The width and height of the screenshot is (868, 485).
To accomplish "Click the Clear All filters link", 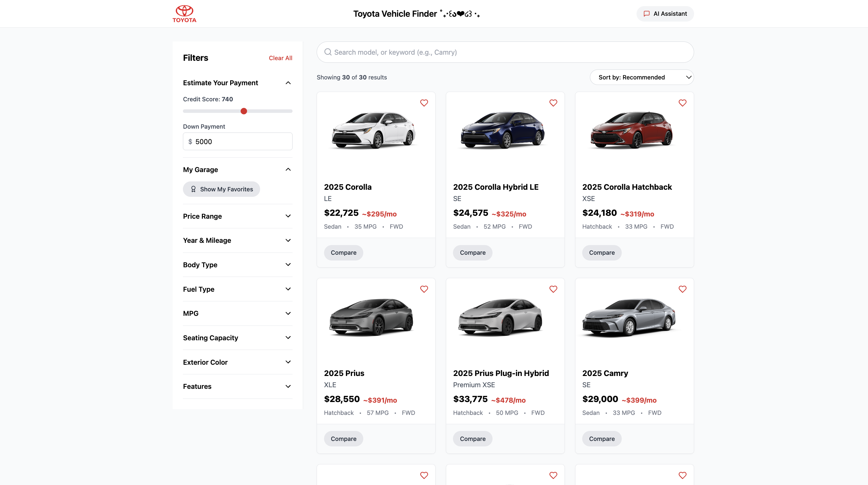I will (x=280, y=58).
